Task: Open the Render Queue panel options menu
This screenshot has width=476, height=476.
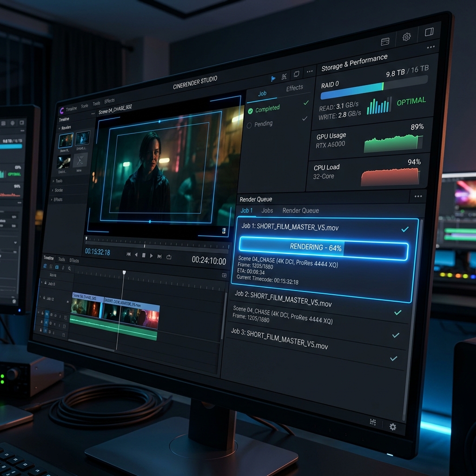Action: click(418, 197)
